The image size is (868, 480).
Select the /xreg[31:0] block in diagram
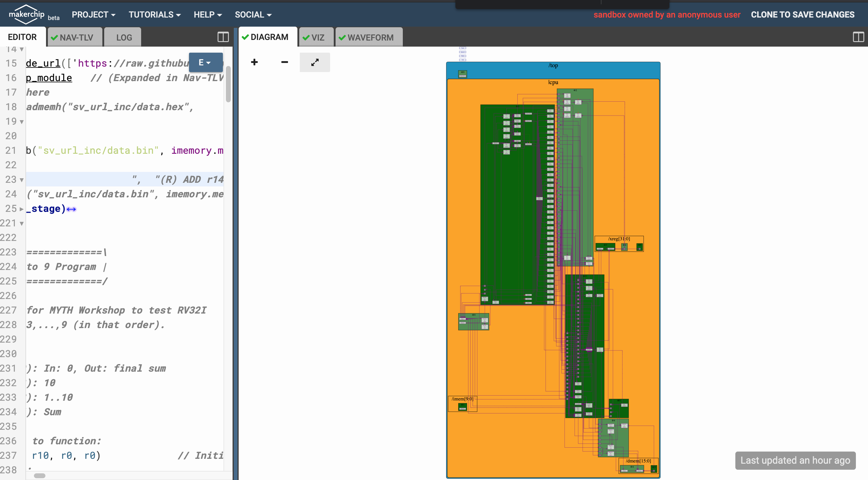pyautogui.click(x=619, y=239)
